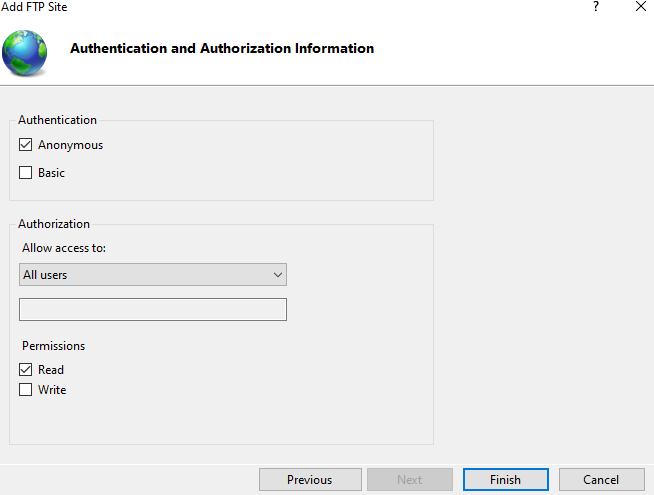This screenshot has width=654, height=495.
Task: Click the Finish button
Action: 506,480
